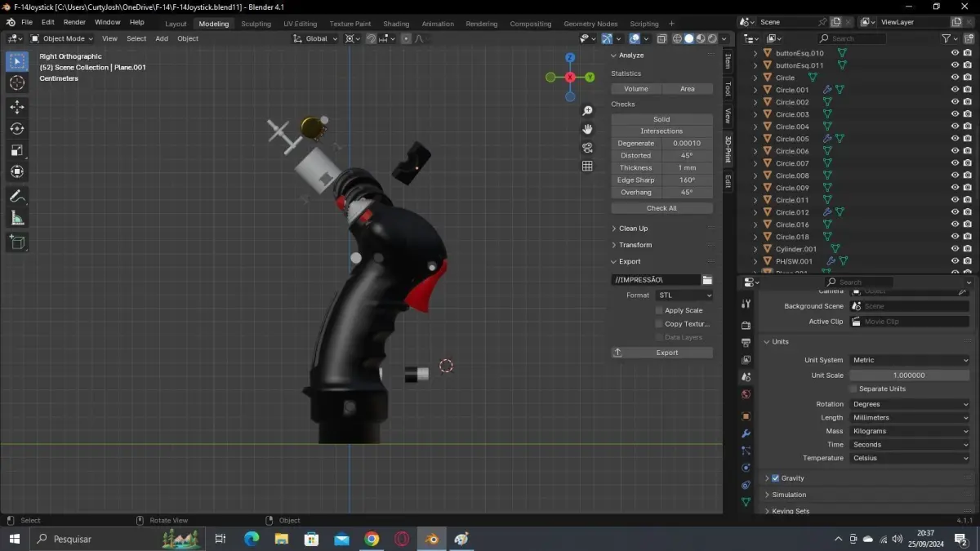Open the Object properties tab icon
The image size is (980, 551).
point(746,416)
